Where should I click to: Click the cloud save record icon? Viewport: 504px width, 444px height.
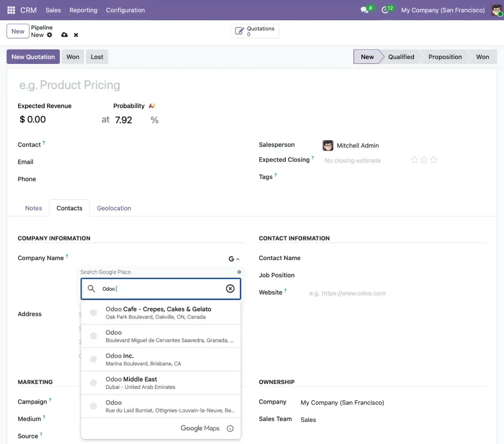pyautogui.click(x=64, y=35)
